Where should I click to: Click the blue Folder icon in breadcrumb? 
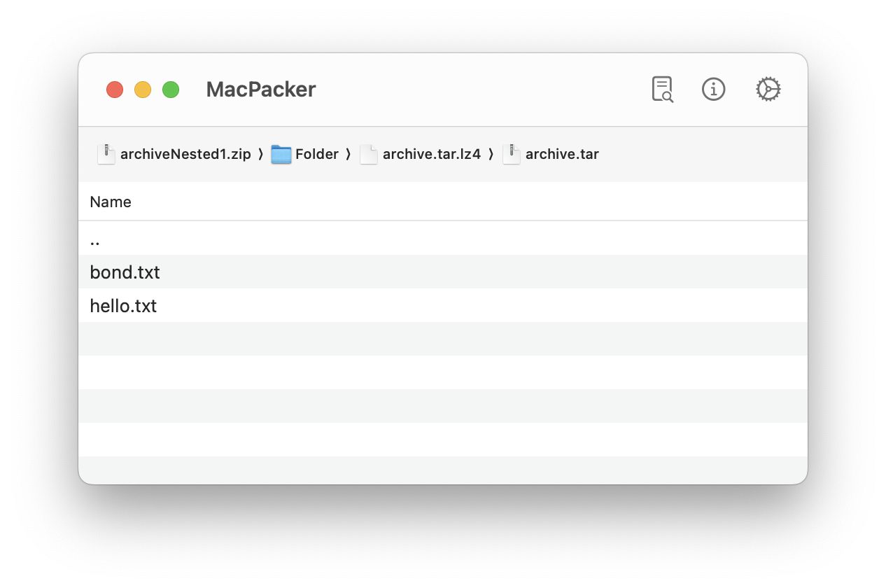[x=281, y=154]
